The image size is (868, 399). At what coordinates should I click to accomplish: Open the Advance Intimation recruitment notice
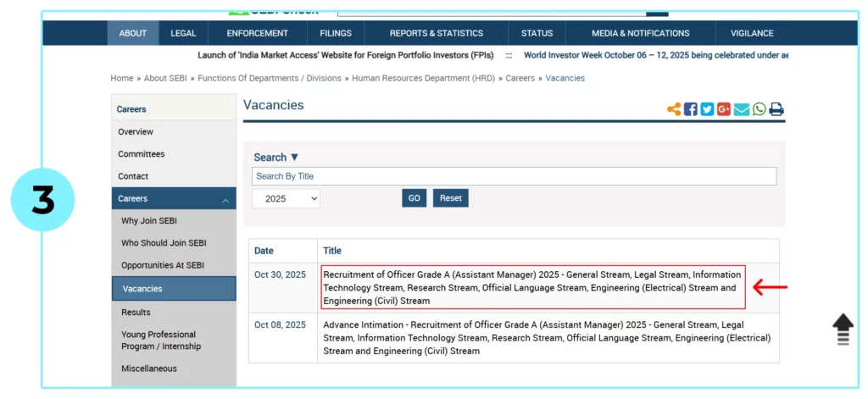(547, 337)
